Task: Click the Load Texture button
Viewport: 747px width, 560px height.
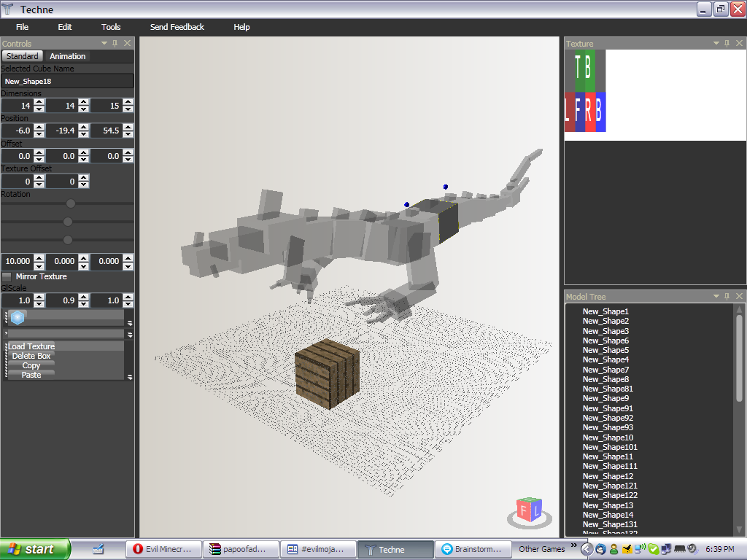Action: 31,346
